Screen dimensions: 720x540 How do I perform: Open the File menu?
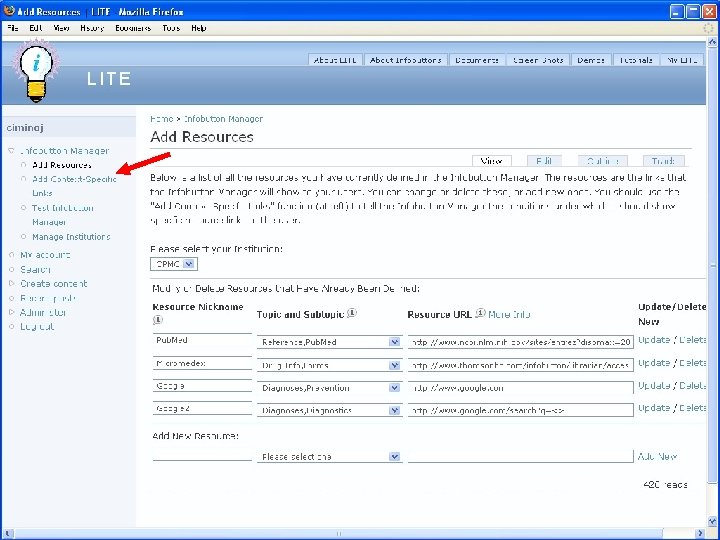(x=13, y=28)
